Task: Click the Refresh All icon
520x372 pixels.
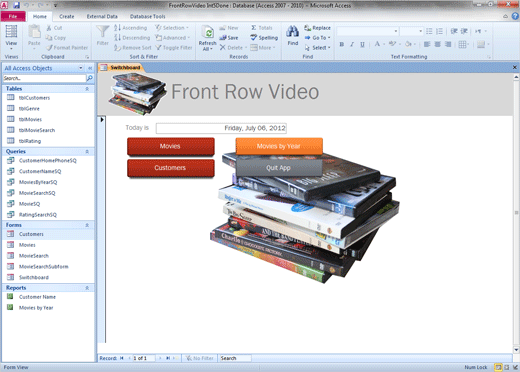Action: point(208,33)
